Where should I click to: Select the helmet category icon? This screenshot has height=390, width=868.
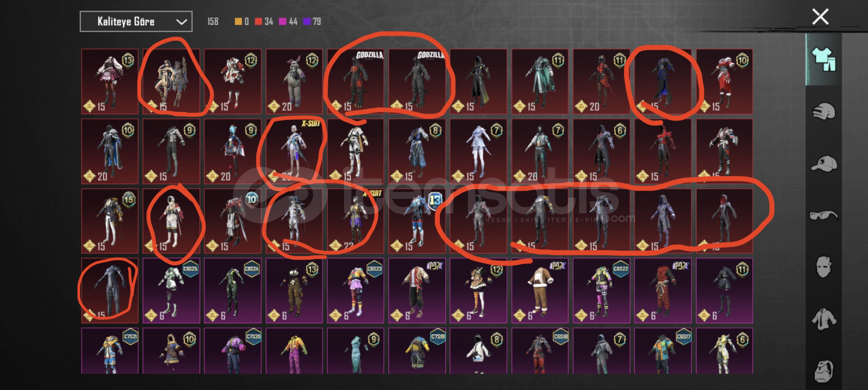pos(824,111)
